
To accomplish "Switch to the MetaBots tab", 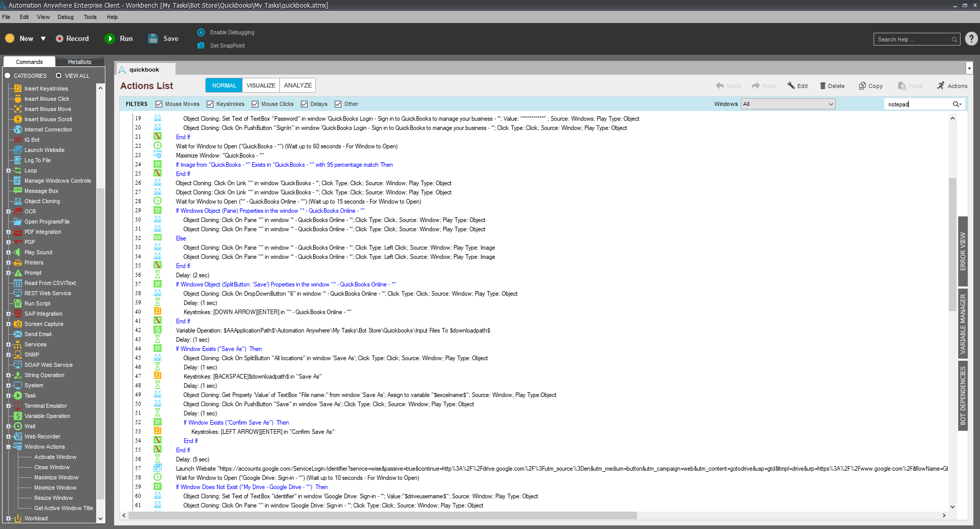I will tap(79, 62).
